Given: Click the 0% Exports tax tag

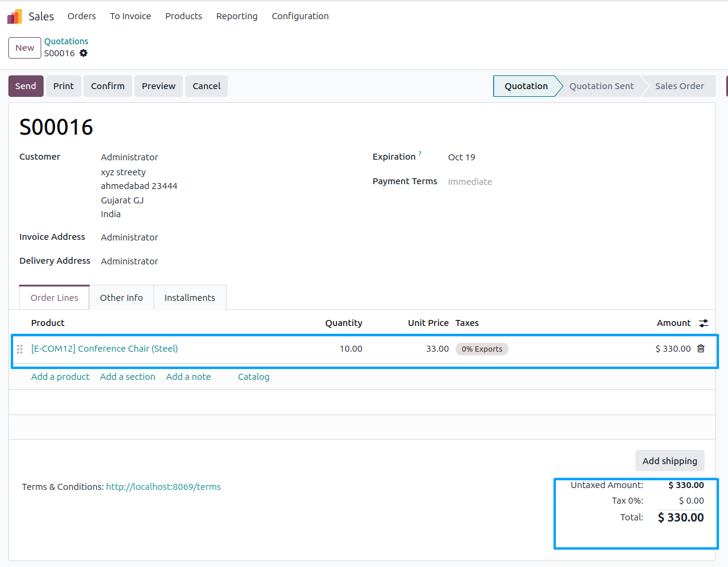Looking at the screenshot, I should click(x=482, y=349).
